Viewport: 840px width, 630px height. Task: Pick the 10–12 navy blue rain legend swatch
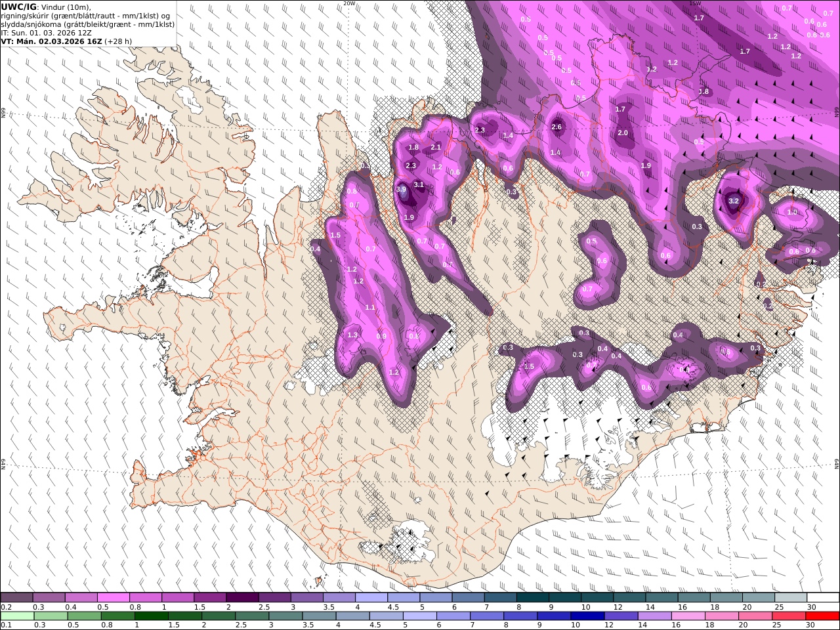(x=587, y=616)
